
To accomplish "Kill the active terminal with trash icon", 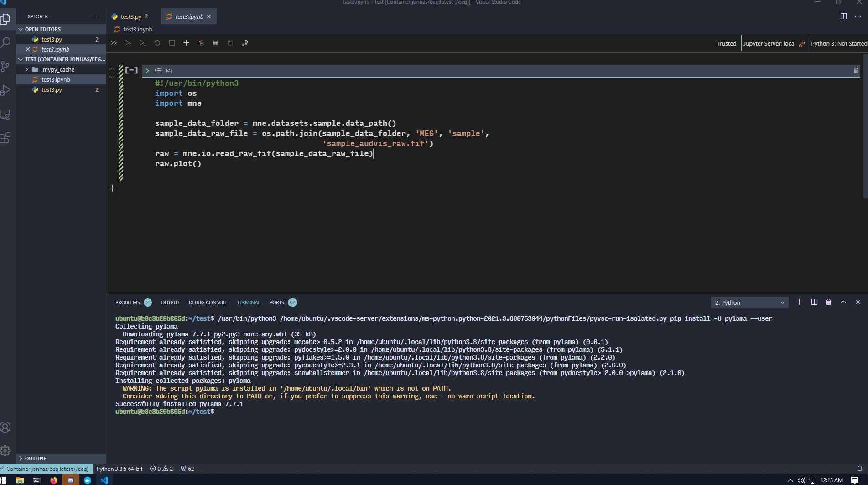I will pos(829,302).
